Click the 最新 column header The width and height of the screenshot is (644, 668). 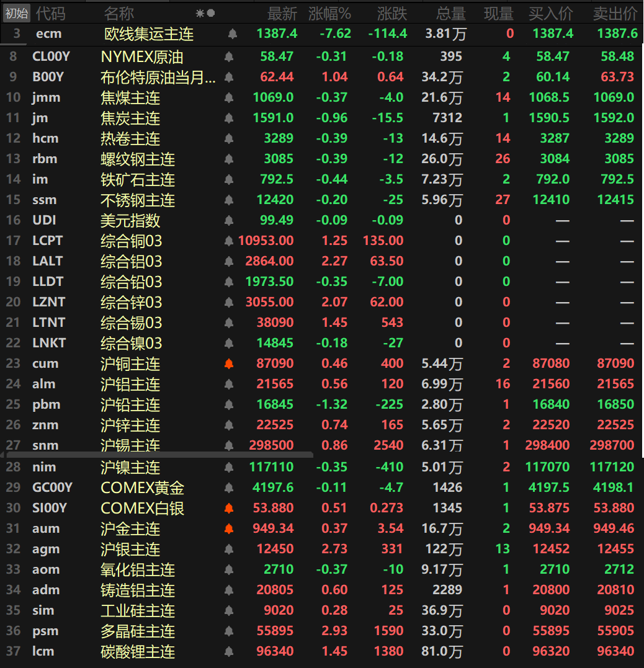click(x=282, y=13)
